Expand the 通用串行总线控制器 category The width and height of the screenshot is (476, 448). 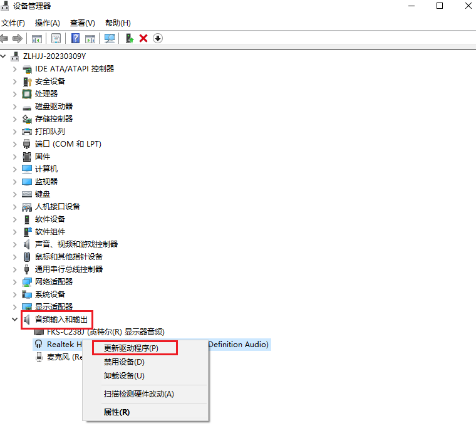[x=14, y=269]
